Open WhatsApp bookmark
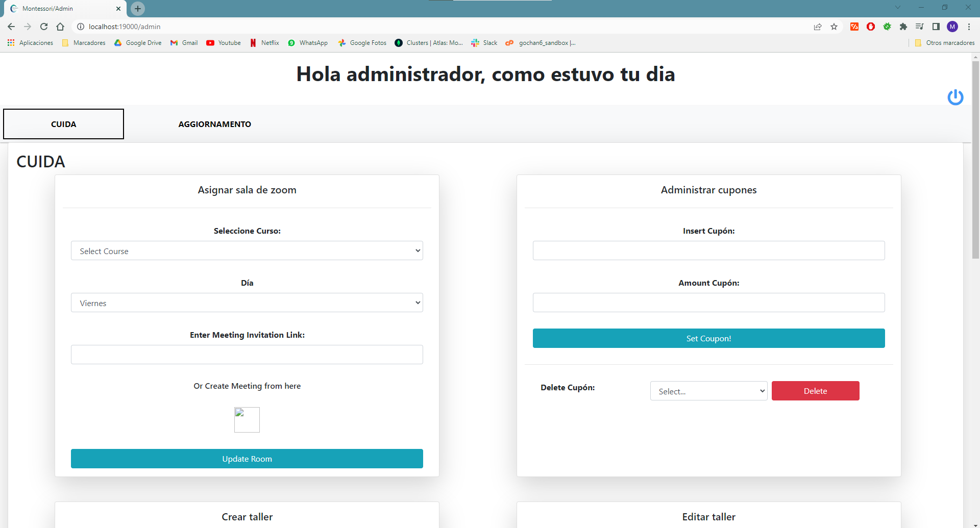Viewport: 980px width, 528px height. [x=308, y=43]
